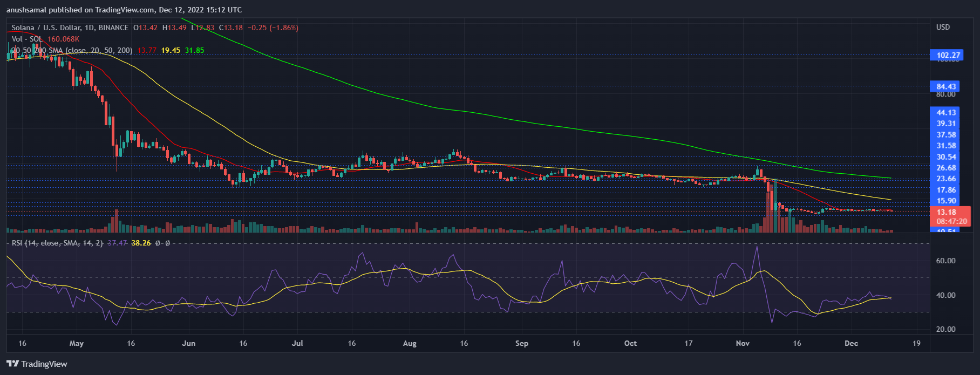Click the Nov label on time axis
The image size is (980, 375).
743,343
